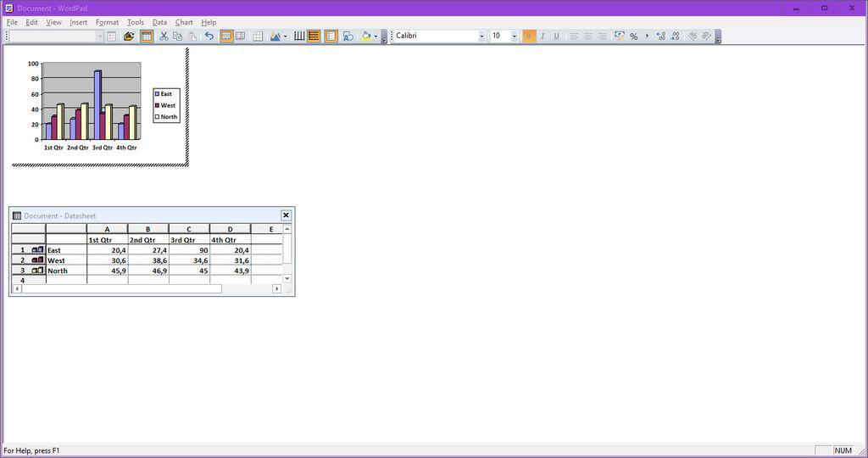The image size is (868, 458).
Task: Toggle Bold formatting button
Action: (x=529, y=36)
